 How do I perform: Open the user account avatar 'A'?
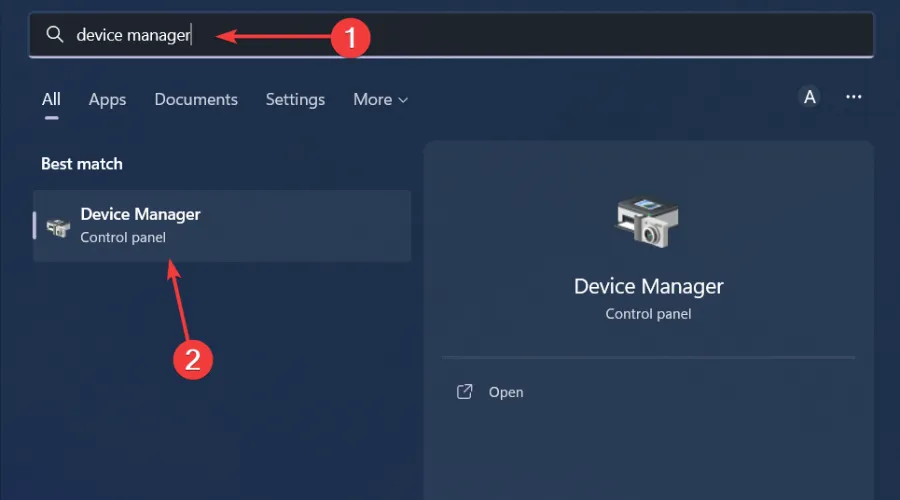[x=809, y=97]
